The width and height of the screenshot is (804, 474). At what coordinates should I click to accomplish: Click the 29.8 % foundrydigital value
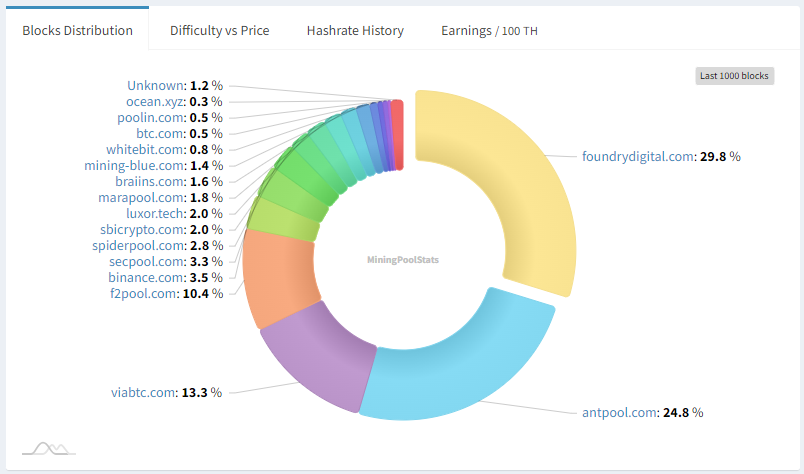(x=720, y=156)
